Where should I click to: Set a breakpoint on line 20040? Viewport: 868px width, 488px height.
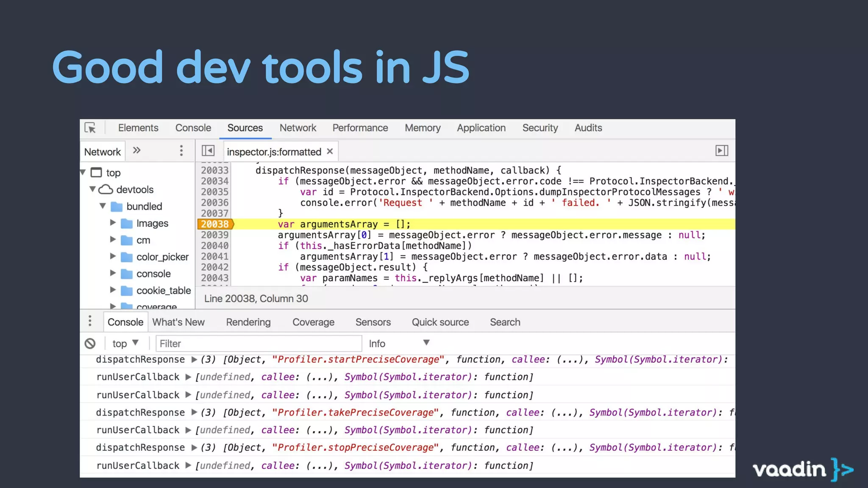[x=214, y=246]
